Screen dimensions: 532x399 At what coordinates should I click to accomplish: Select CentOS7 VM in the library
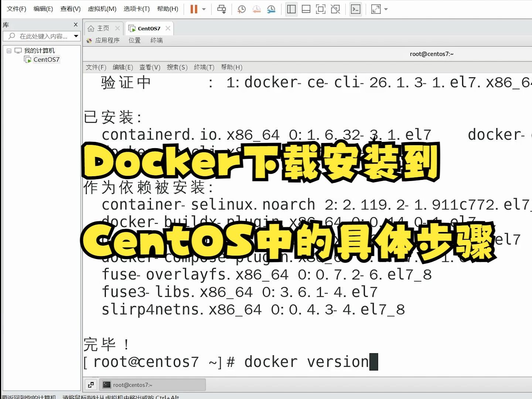(x=46, y=59)
